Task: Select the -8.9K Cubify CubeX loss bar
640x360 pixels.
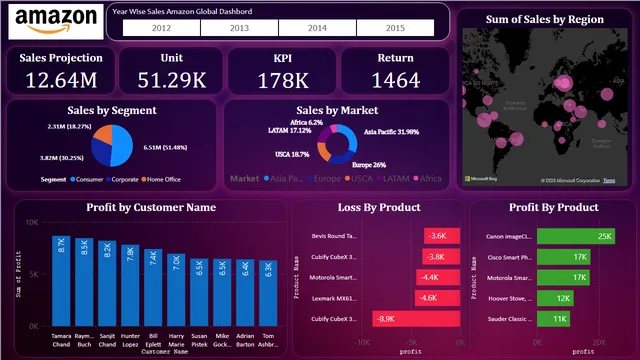Action: tap(416, 319)
